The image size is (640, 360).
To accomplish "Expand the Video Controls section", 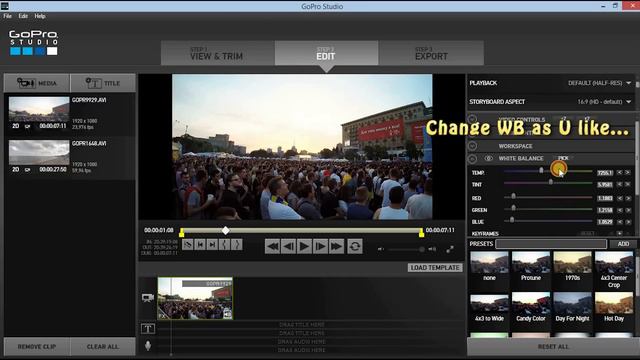I will click(472, 119).
